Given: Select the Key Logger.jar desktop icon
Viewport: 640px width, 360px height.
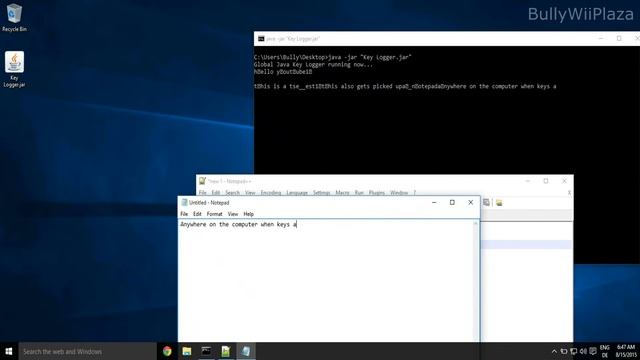Looking at the screenshot, I should point(14,69).
